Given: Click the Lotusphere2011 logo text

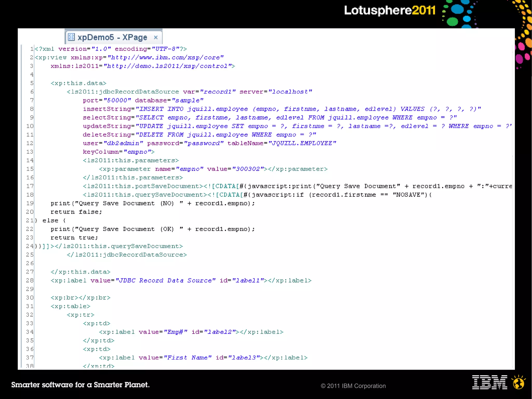Looking at the screenshot, I should (x=390, y=10).
